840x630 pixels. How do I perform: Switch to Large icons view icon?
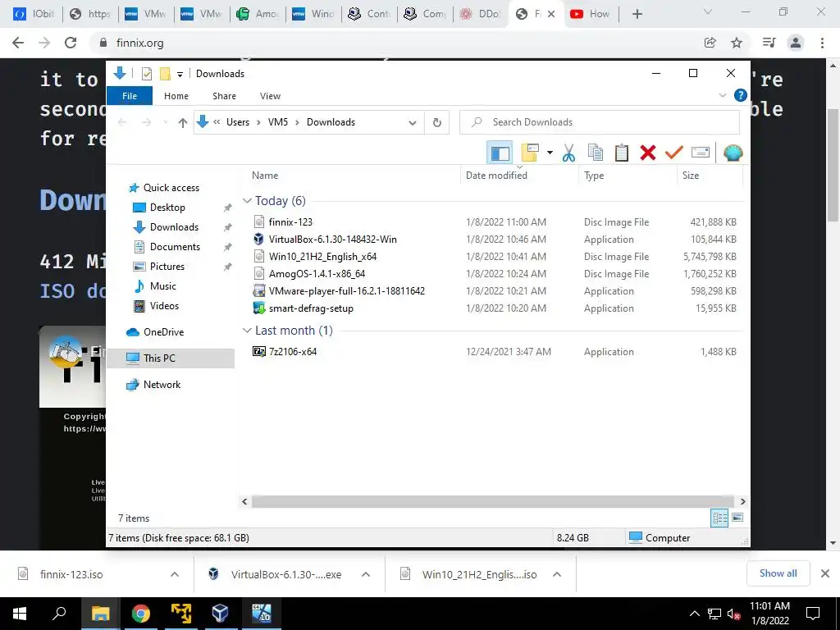[737, 518]
